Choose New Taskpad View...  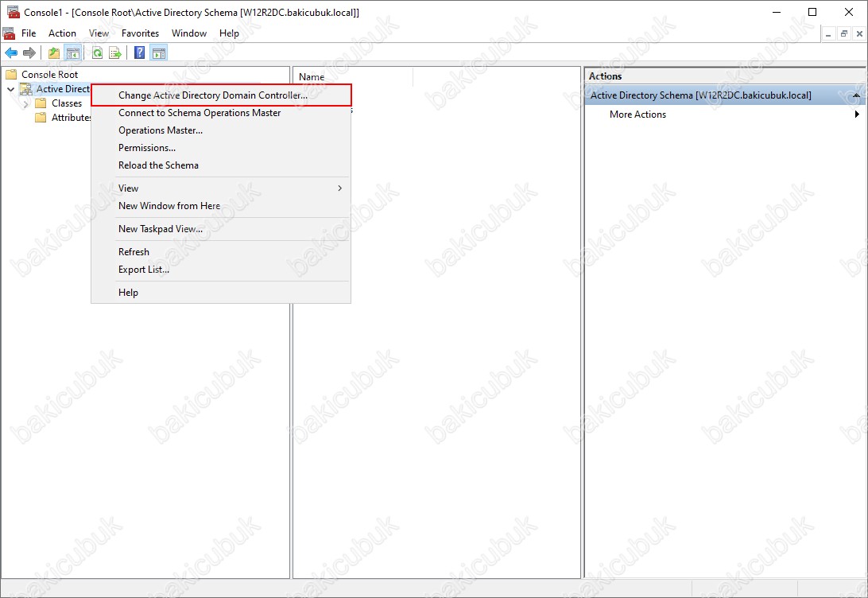221,229
